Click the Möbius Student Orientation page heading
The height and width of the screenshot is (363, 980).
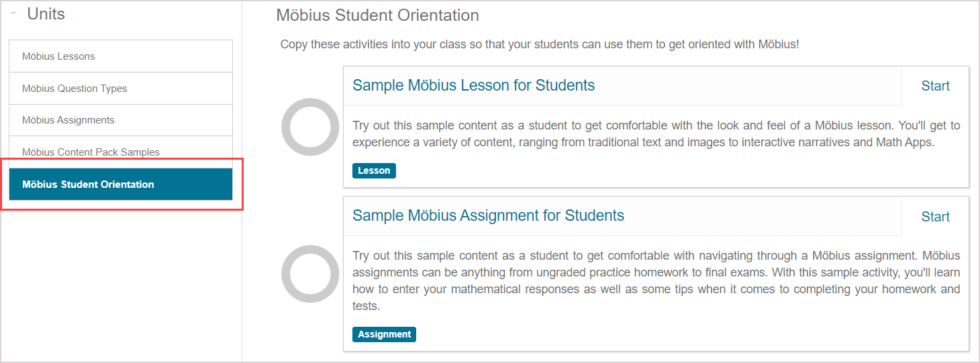click(x=377, y=15)
